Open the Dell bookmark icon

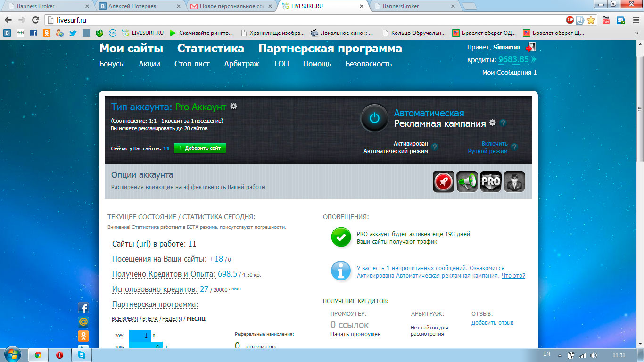point(113,33)
